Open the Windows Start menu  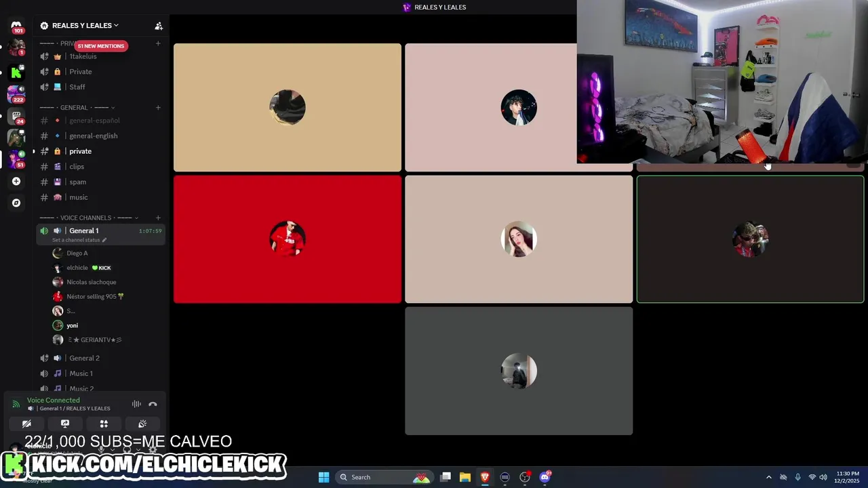323,477
